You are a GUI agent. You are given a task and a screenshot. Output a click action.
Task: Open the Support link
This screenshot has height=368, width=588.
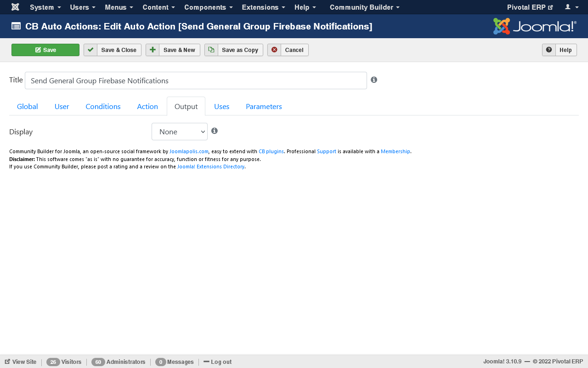327,151
